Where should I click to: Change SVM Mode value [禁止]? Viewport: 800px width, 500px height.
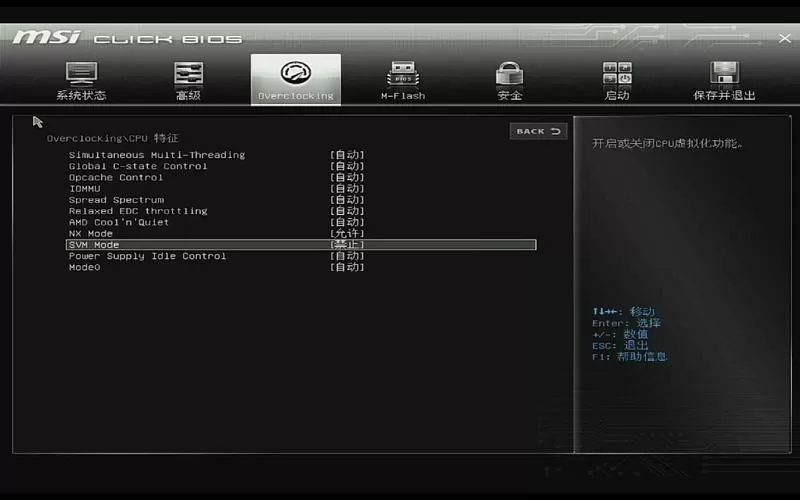(x=347, y=244)
